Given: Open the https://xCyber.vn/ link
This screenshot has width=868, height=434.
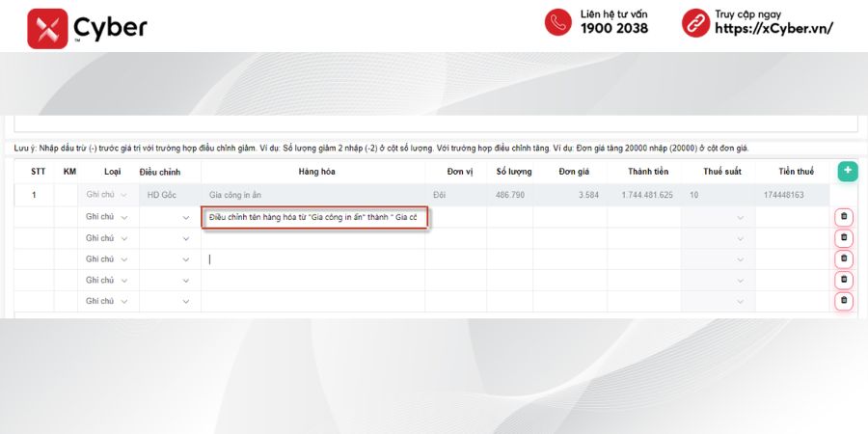Looking at the screenshot, I should point(773,29).
